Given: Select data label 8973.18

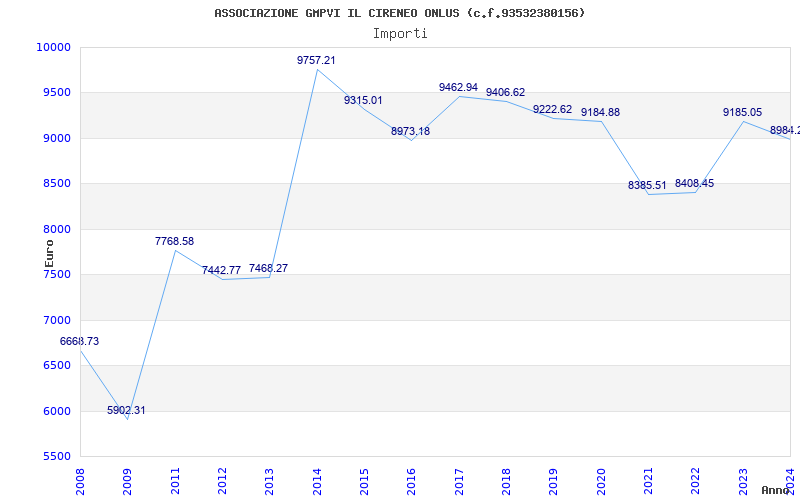Looking at the screenshot, I should pyautogui.click(x=411, y=131).
